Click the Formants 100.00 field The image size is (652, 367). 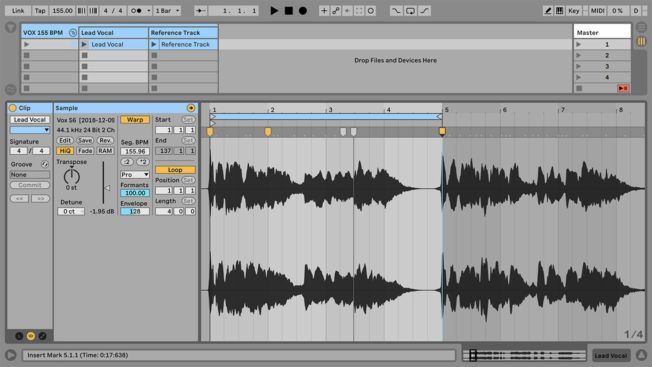[x=135, y=193]
